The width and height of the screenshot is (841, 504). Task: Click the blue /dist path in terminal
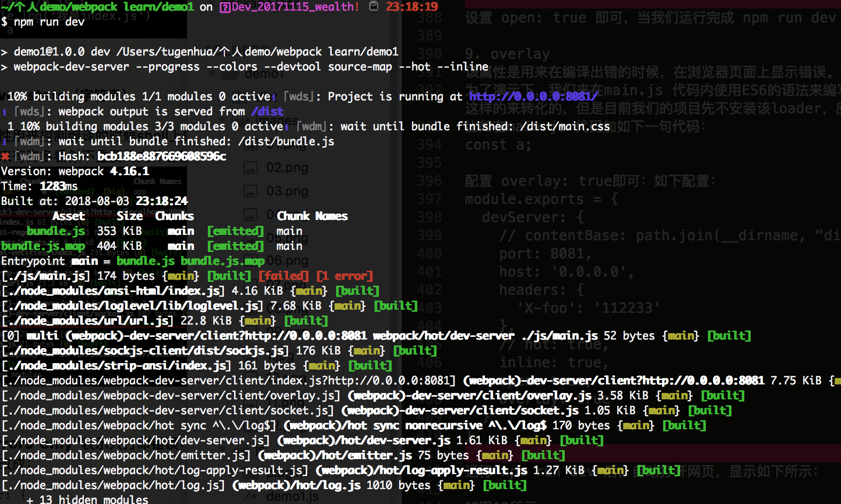[267, 112]
